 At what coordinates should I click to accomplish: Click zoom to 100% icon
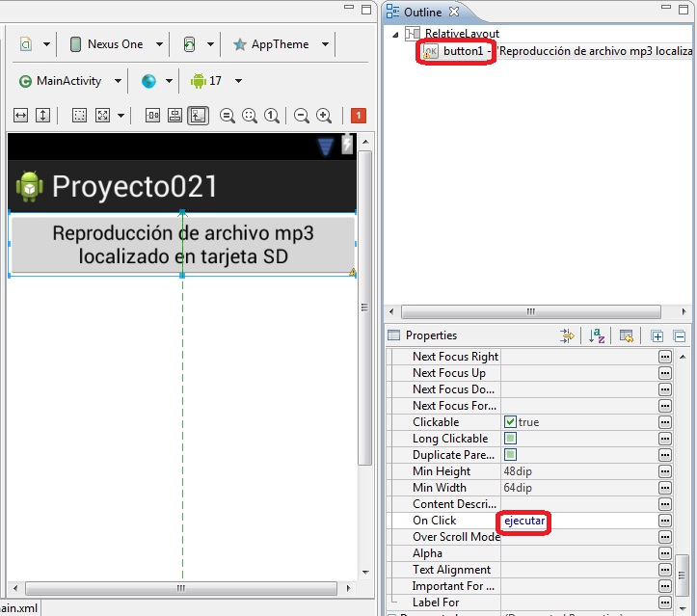click(x=272, y=116)
